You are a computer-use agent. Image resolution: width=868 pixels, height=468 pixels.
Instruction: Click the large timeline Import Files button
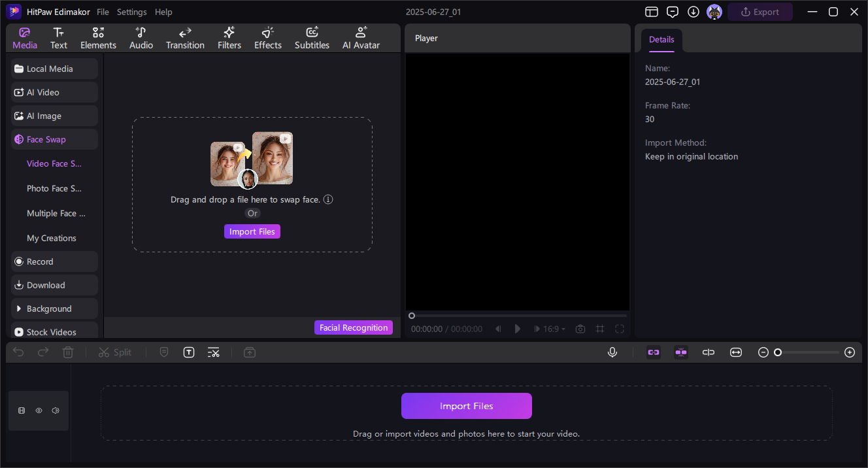[467, 406]
